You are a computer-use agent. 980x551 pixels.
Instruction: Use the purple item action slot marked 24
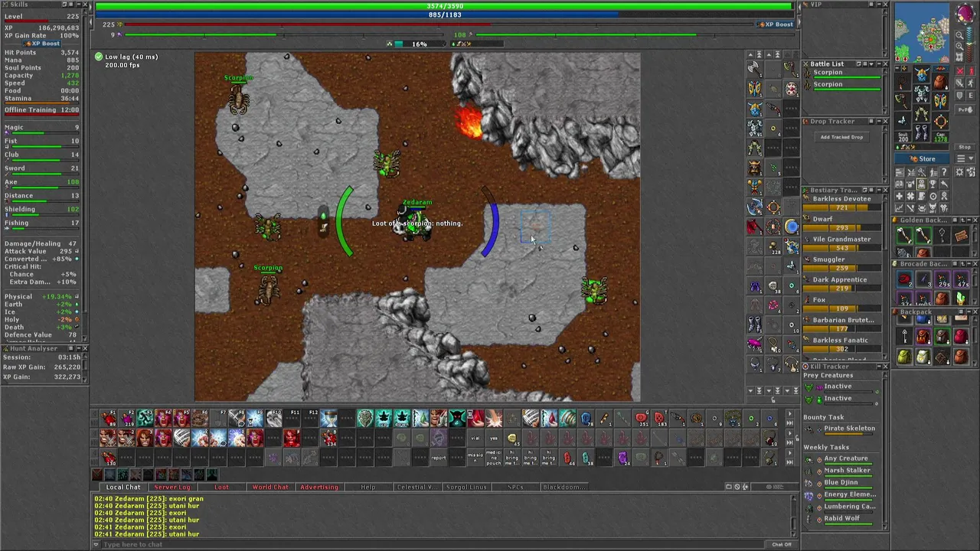point(623,458)
